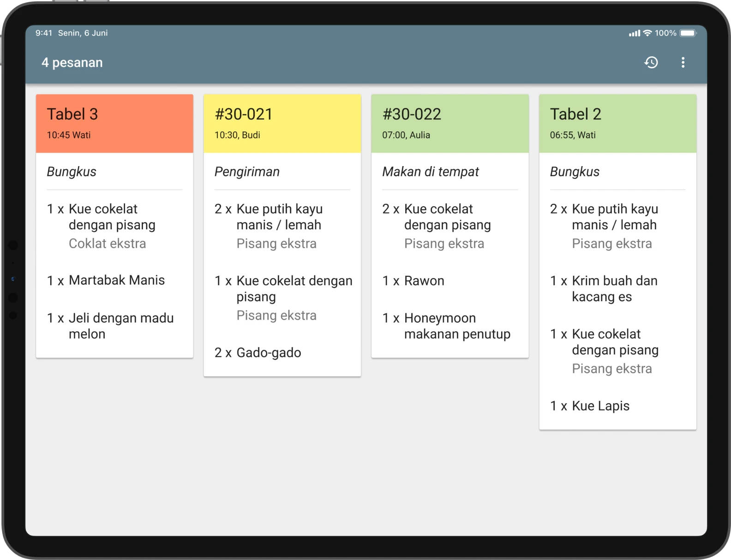Mark 1 x Kue cokelat dengan pisang in #30-021
The image size is (731, 560).
click(x=283, y=289)
